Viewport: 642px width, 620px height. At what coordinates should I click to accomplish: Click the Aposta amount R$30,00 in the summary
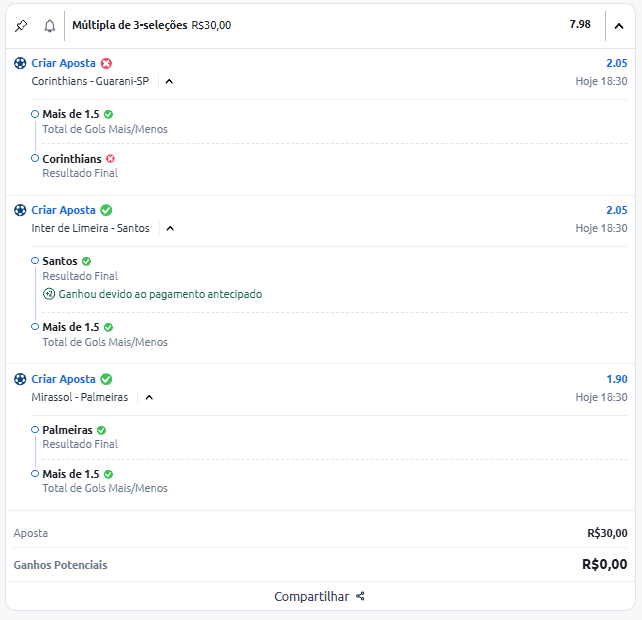click(607, 533)
